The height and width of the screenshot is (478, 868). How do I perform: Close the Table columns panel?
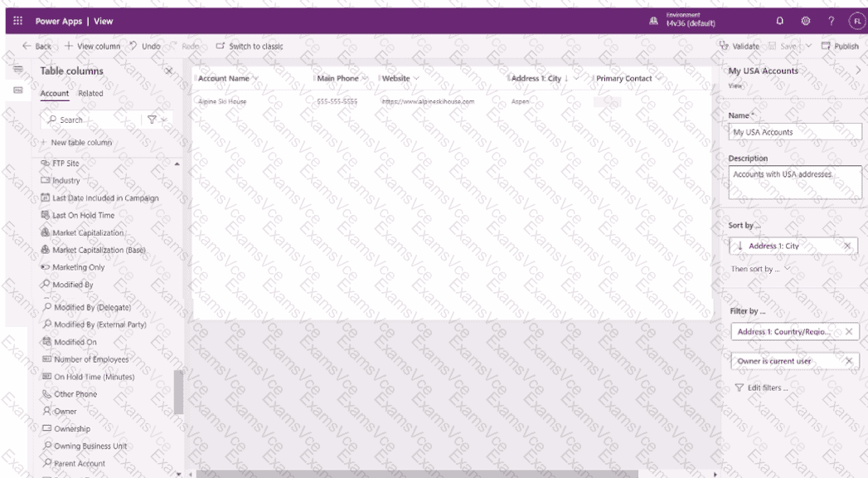[169, 71]
